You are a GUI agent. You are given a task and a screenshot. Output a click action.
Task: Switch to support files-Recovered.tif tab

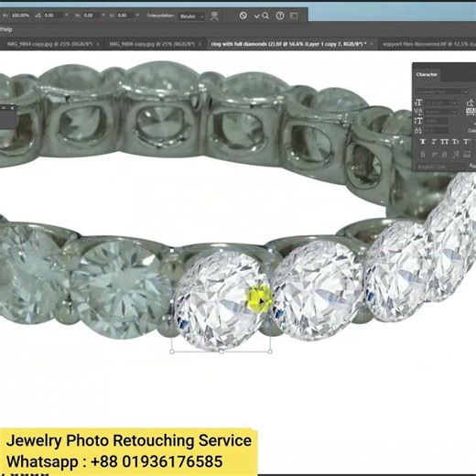pos(428,44)
